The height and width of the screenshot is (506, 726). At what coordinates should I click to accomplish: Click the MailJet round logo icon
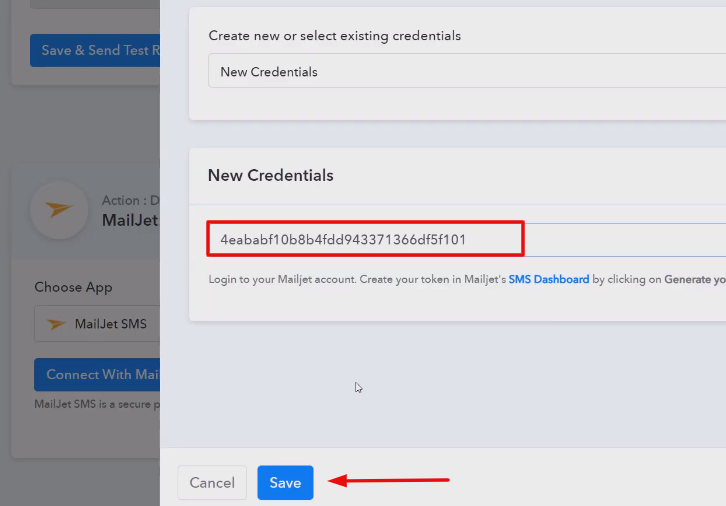[59, 210]
